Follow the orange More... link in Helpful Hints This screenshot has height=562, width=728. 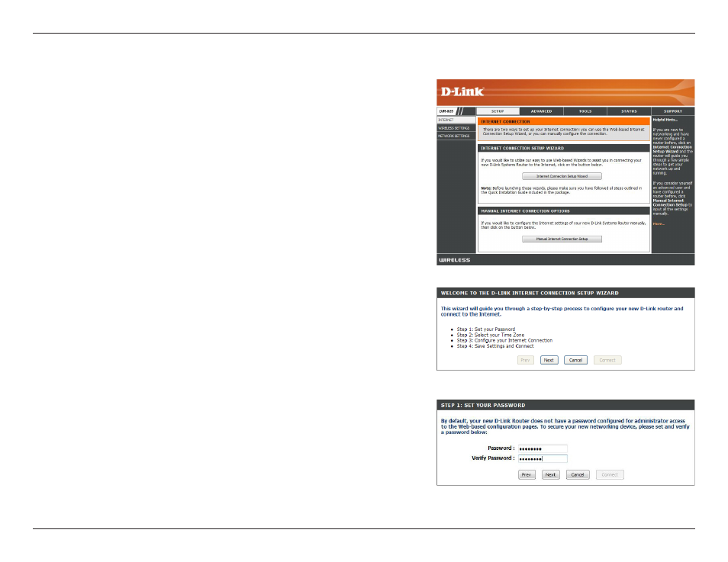click(x=659, y=224)
